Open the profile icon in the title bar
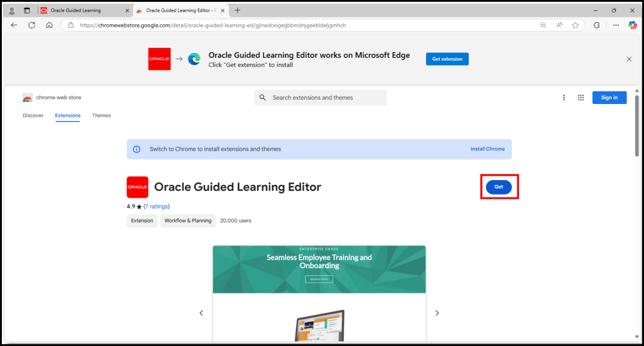The height and width of the screenshot is (346, 644). coord(12,10)
